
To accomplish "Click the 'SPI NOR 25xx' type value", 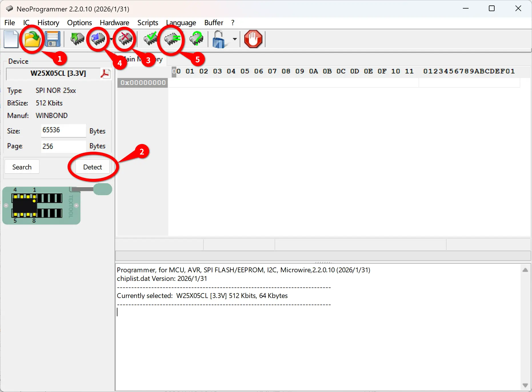I will click(56, 91).
